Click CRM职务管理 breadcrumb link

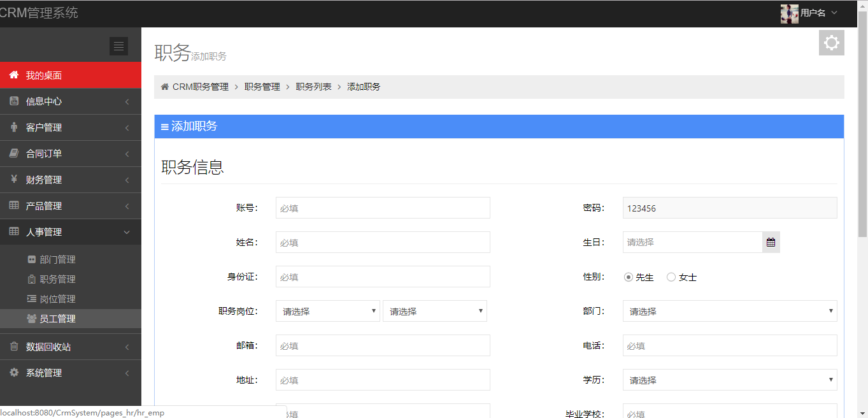click(201, 87)
